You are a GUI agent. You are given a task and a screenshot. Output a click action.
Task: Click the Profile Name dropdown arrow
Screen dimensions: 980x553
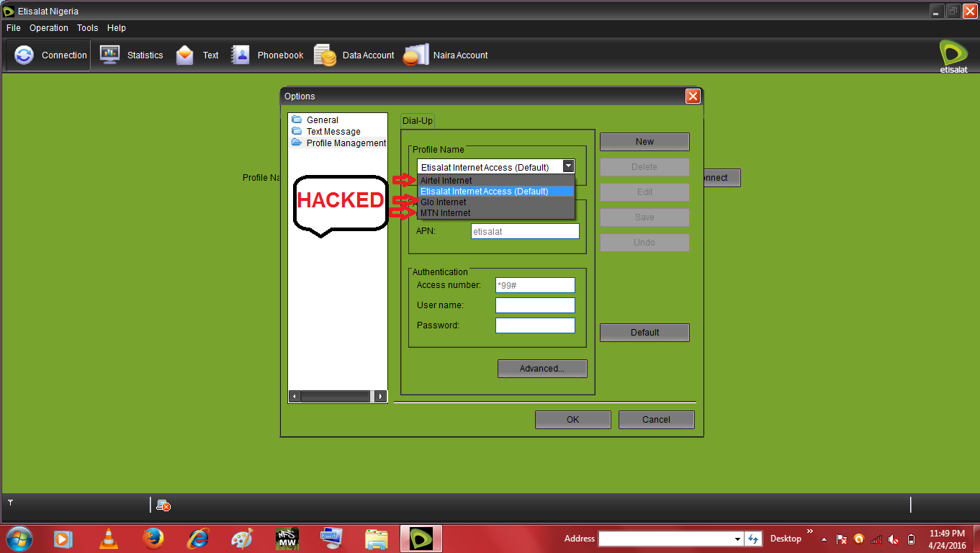[x=568, y=166]
